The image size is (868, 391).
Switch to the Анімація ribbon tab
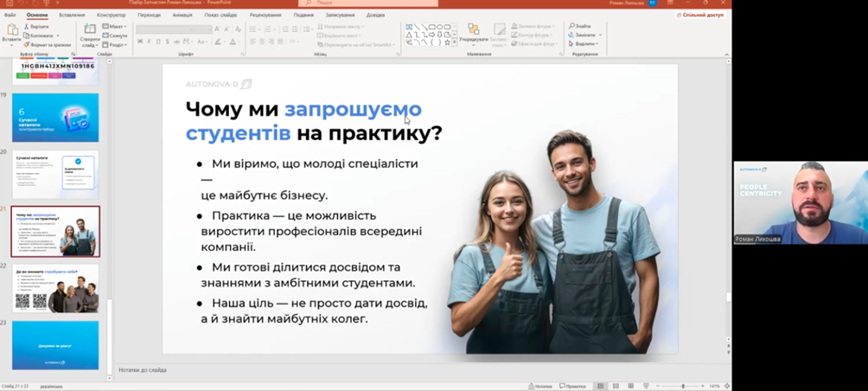point(182,15)
